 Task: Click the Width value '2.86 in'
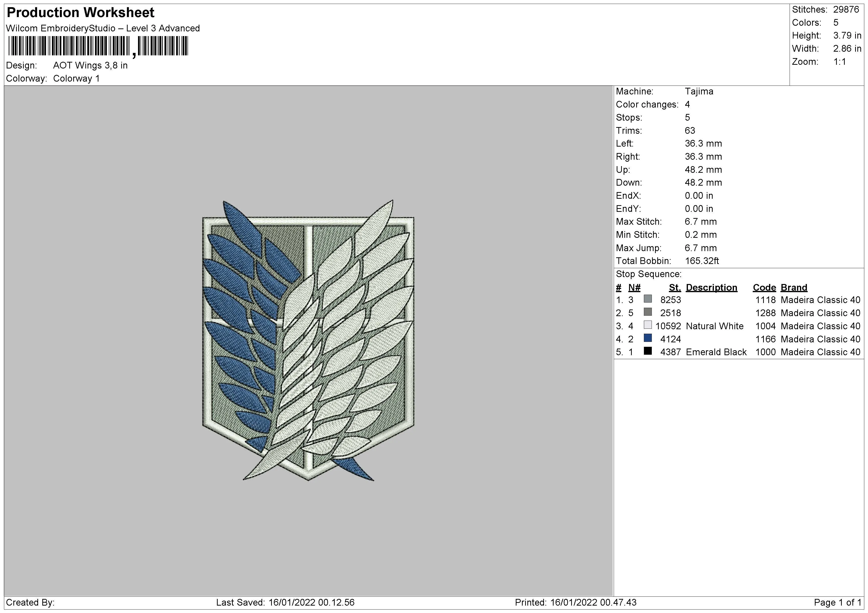pos(847,49)
